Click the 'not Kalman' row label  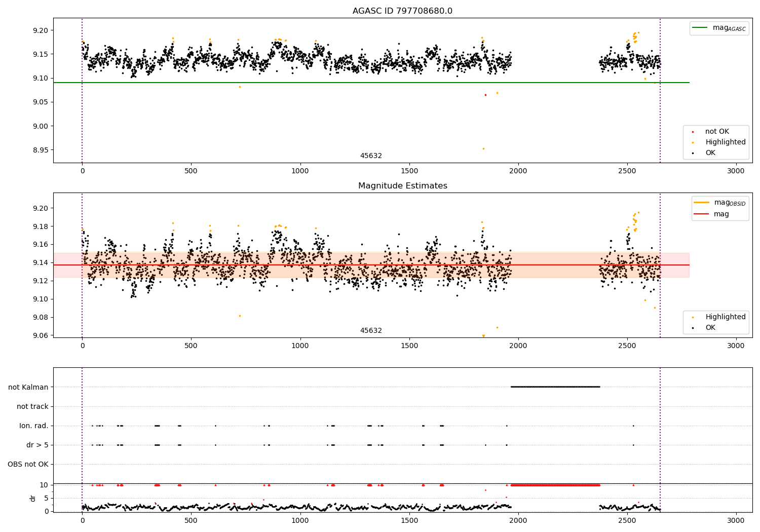(x=28, y=387)
